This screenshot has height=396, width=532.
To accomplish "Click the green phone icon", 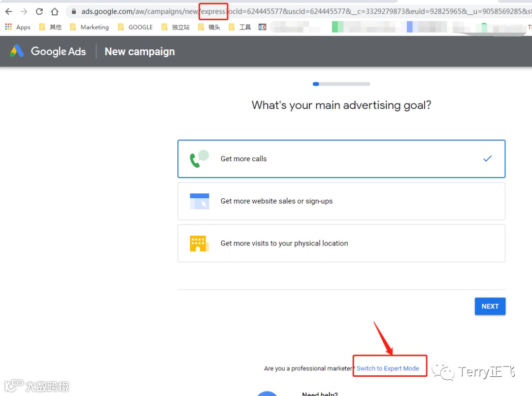I will (199, 159).
